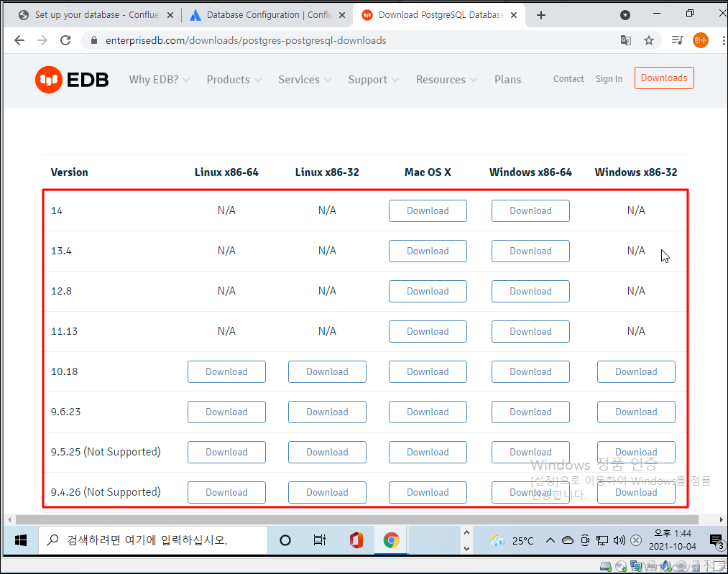Screen dimensions: 728x574
Task: Show hidden system tray icons
Action: click(550, 540)
